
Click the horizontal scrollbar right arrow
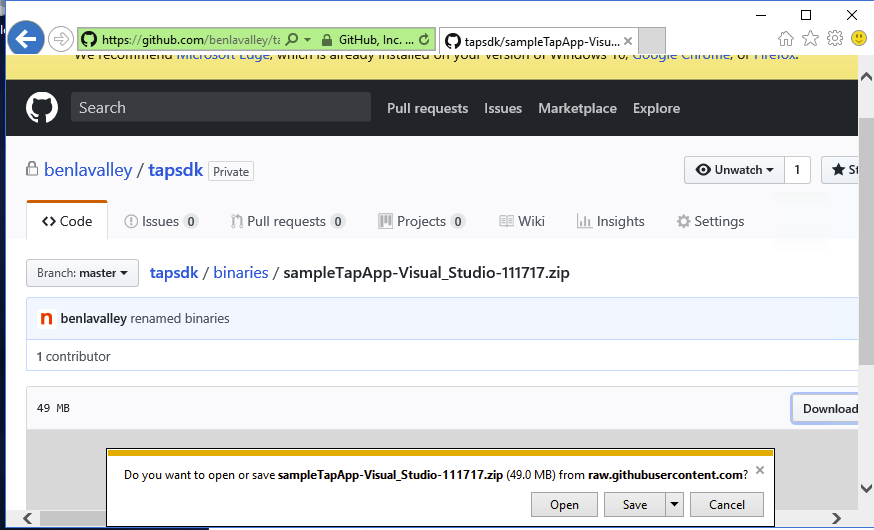pos(836,518)
